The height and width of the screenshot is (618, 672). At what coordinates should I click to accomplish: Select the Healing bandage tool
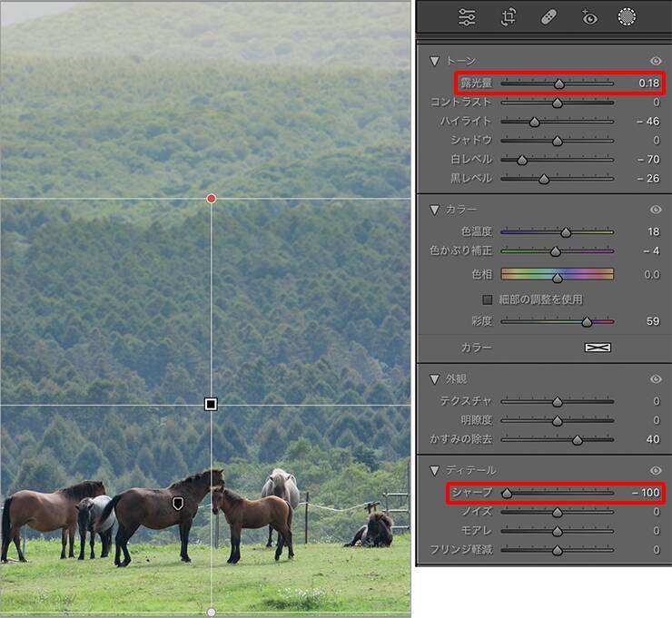pos(549,17)
